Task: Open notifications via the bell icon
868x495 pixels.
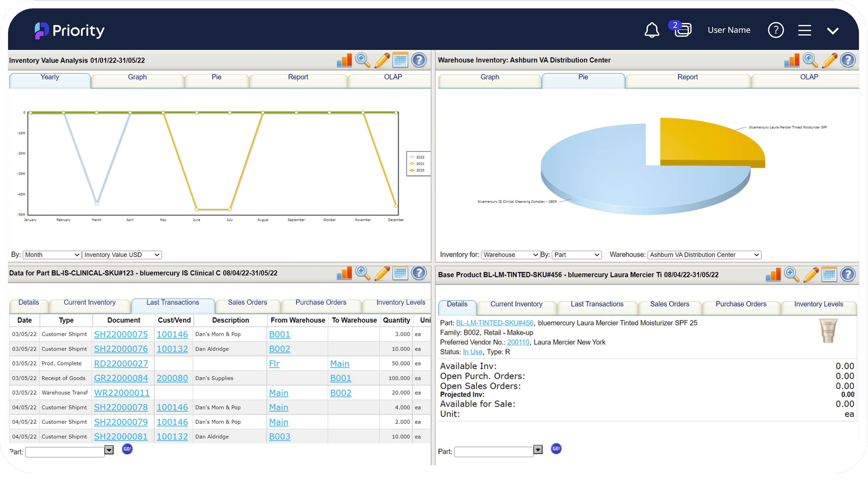Action: (652, 30)
